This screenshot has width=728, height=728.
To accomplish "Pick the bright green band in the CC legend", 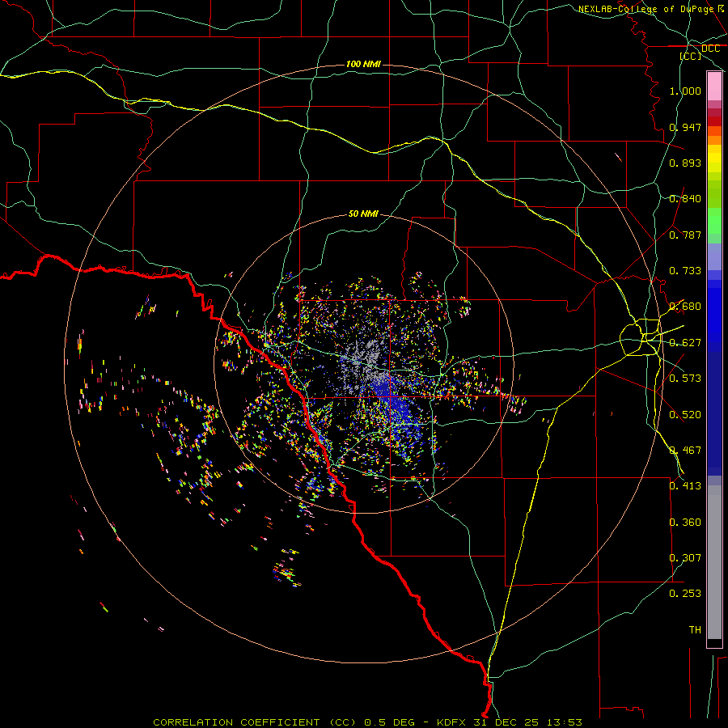I will (x=714, y=221).
